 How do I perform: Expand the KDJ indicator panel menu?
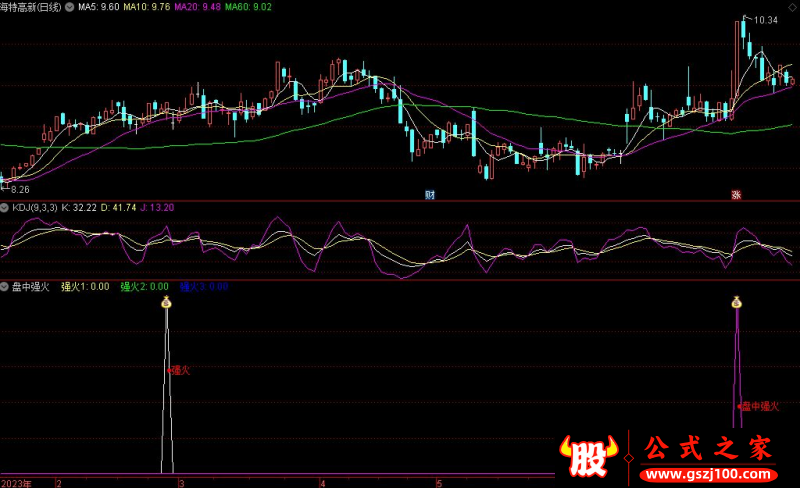click(x=5, y=207)
